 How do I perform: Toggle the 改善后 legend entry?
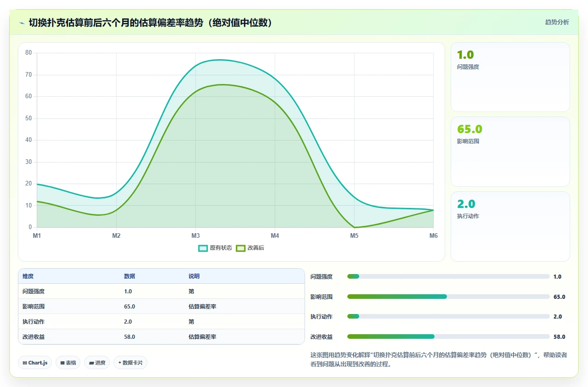point(250,248)
